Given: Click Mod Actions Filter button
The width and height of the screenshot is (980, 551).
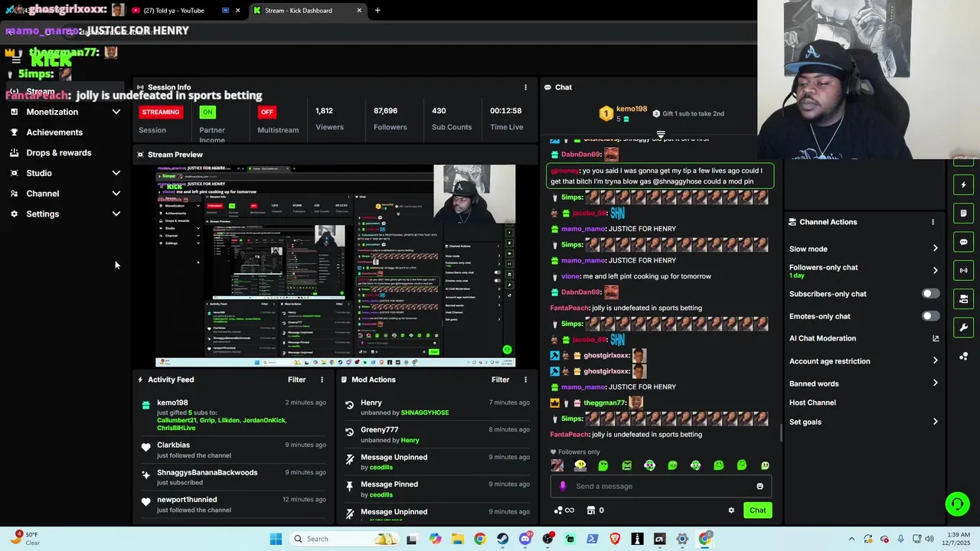Looking at the screenshot, I should pos(500,380).
